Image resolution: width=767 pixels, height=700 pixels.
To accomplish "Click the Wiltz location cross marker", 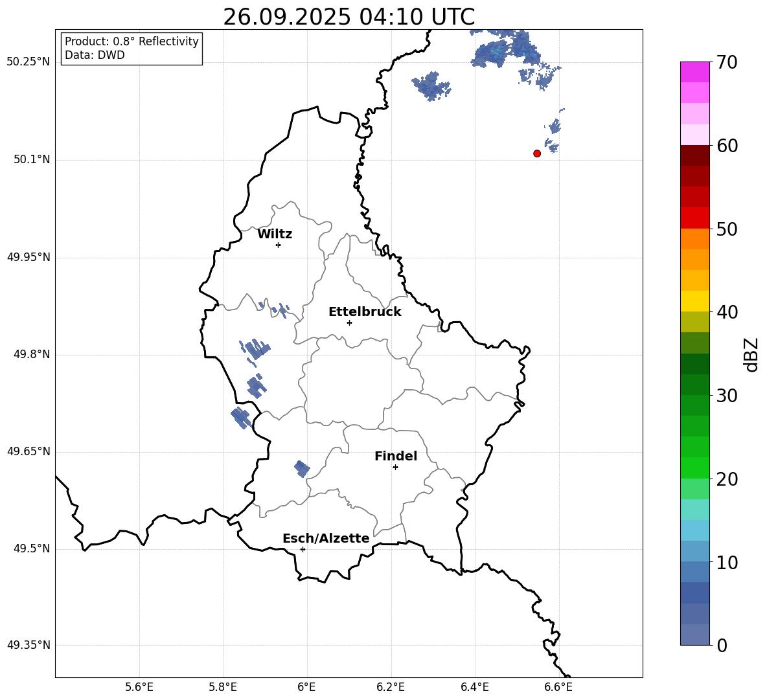I will (x=279, y=245).
